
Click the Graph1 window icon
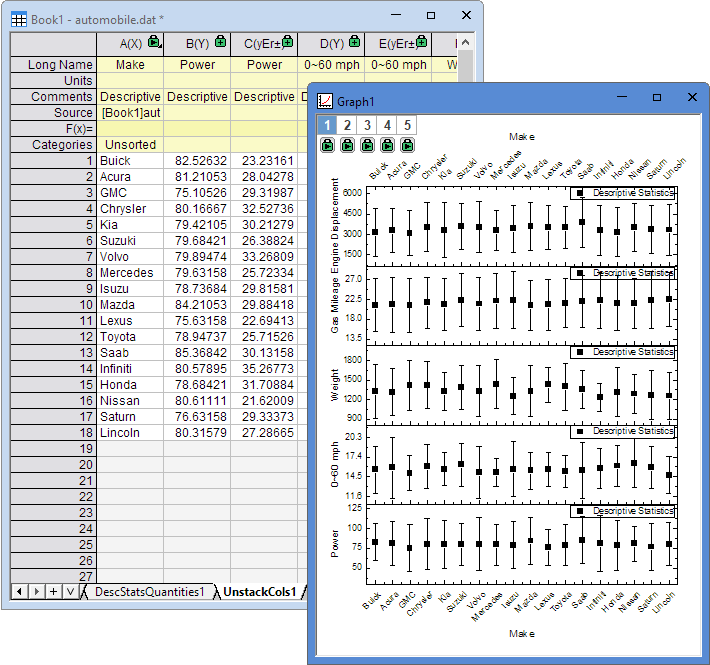pos(325,100)
